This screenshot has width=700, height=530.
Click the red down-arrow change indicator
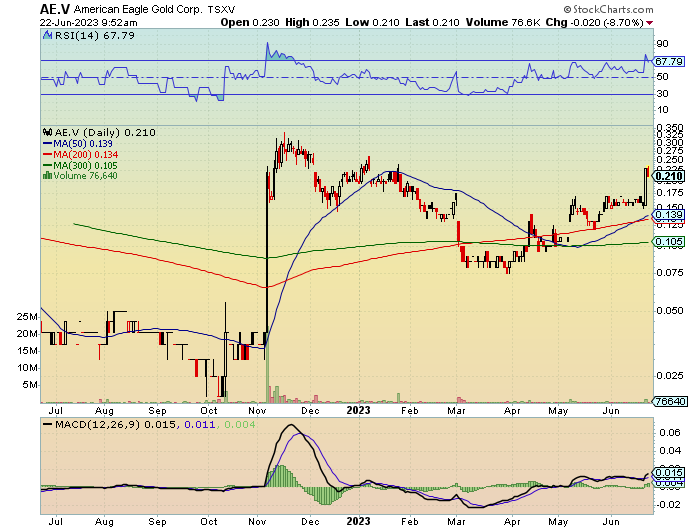(x=649, y=23)
